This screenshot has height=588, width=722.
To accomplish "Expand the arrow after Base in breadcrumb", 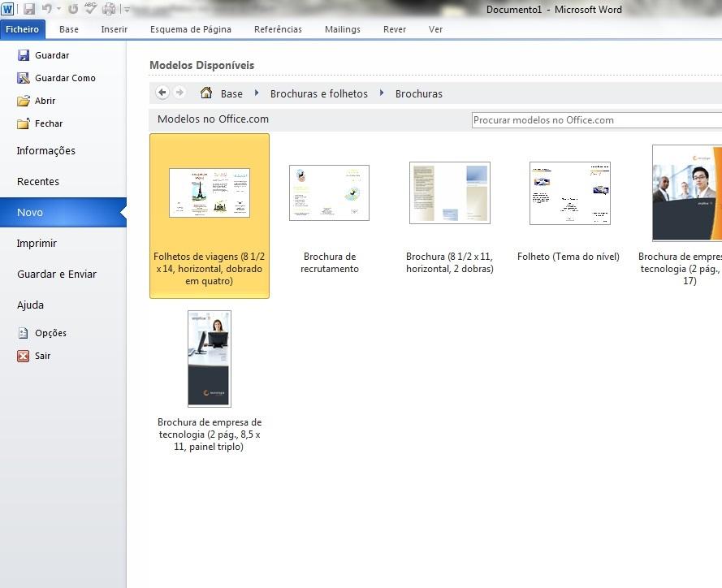I will point(257,93).
